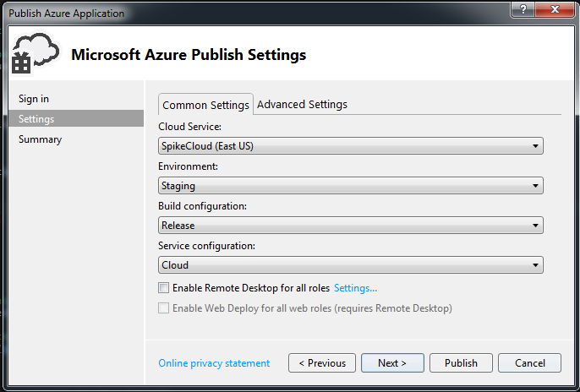This screenshot has width=580, height=392.
Task: Click the help question mark button
Action: tap(523, 8)
